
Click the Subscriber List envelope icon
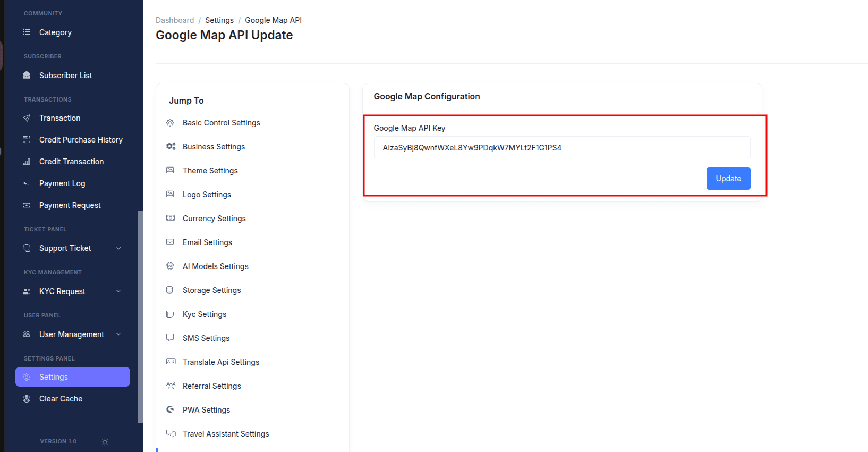(x=27, y=75)
